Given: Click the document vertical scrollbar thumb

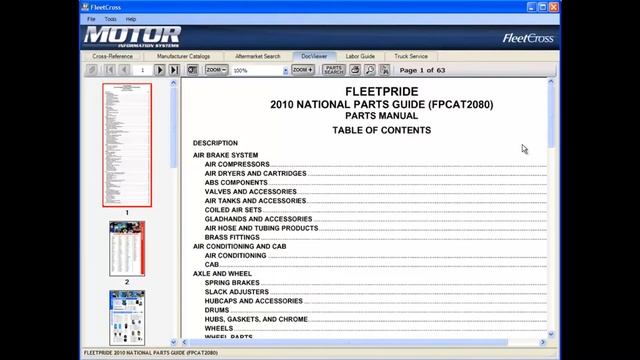Looking at the screenshot, I should [x=551, y=116].
